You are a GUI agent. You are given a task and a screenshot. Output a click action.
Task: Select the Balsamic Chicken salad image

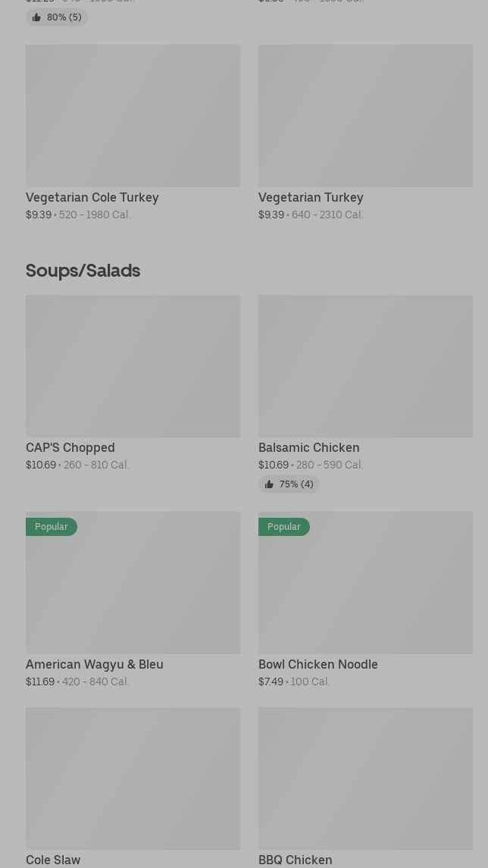pyautogui.click(x=365, y=366)
